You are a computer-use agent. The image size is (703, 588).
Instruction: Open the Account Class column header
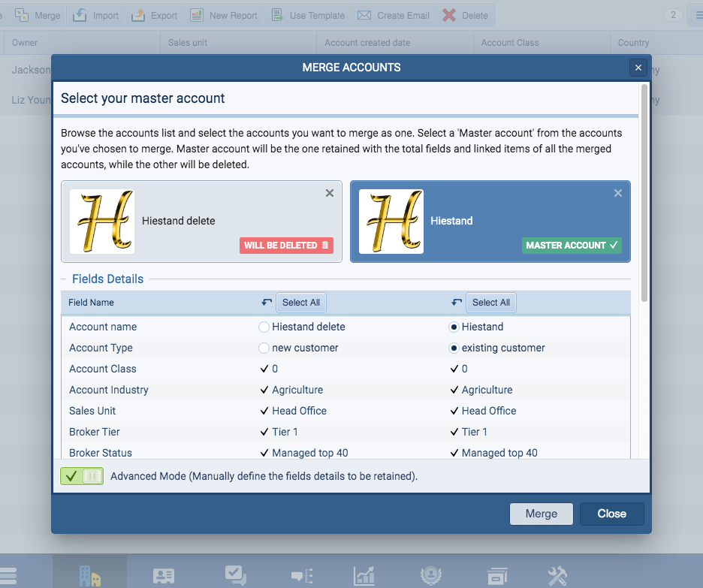(510, 43)
